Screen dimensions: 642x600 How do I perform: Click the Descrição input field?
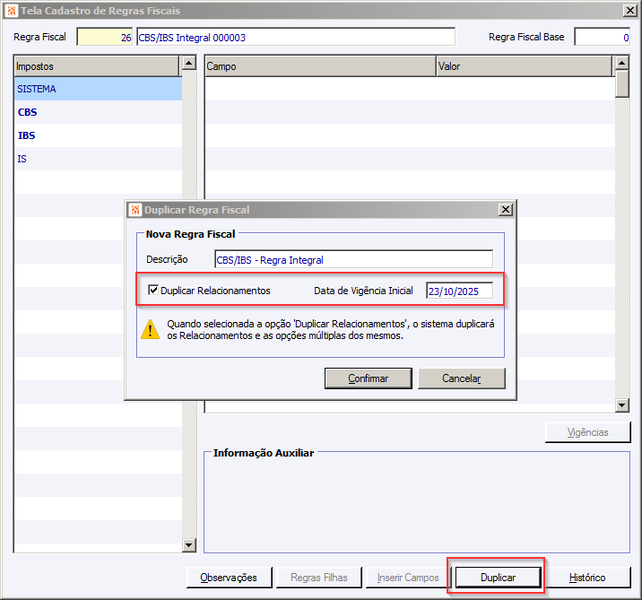353,260
